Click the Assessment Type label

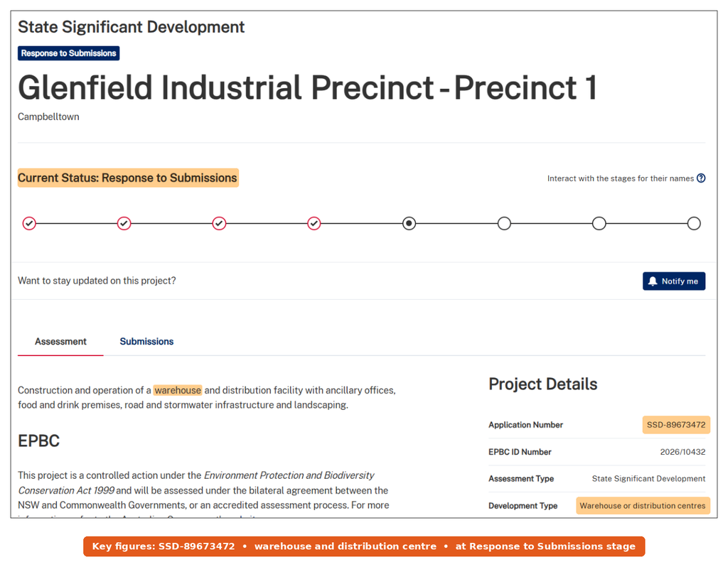point(521,479)
